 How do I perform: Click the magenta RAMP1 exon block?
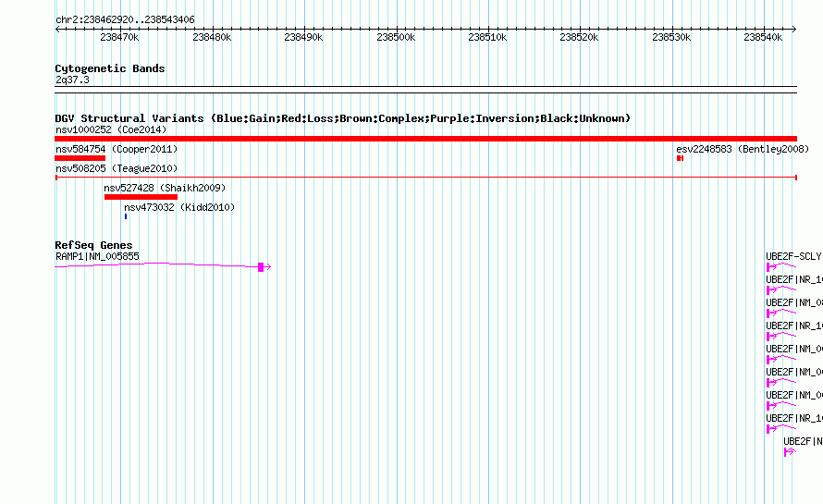click(x=261, y=267)
